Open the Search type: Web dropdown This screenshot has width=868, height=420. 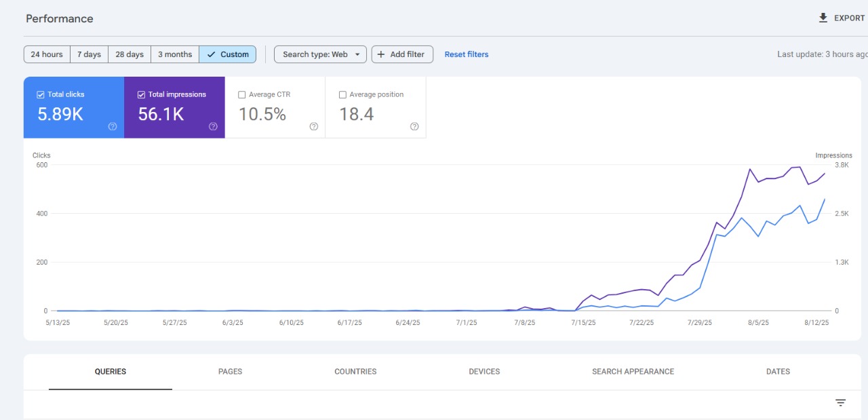click(320, 54)
